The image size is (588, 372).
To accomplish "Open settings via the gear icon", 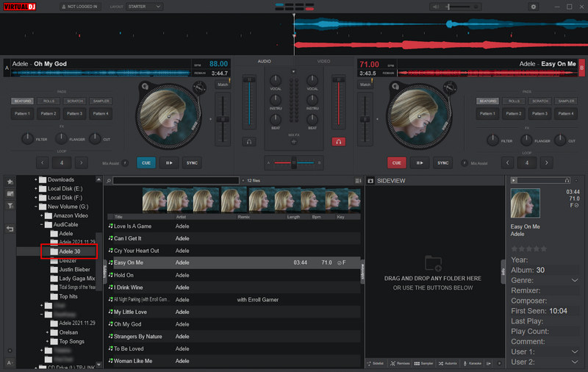I will click(534, 7).
